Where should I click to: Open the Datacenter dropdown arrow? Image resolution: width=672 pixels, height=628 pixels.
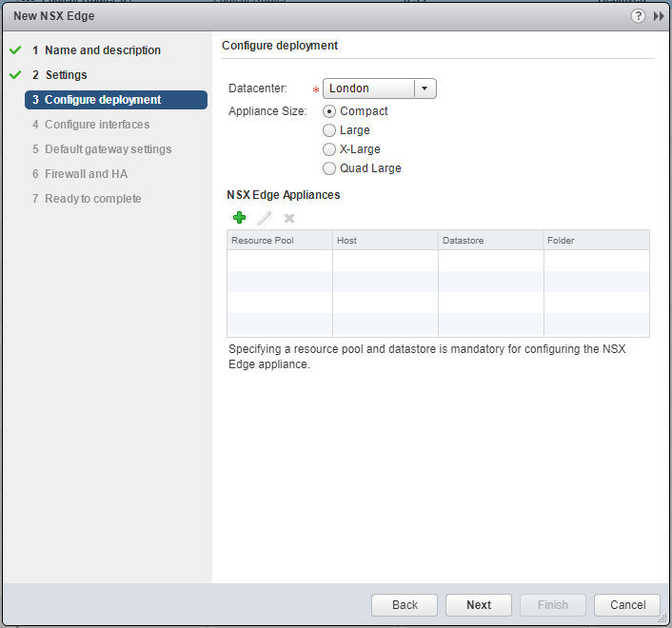(425, 88)
